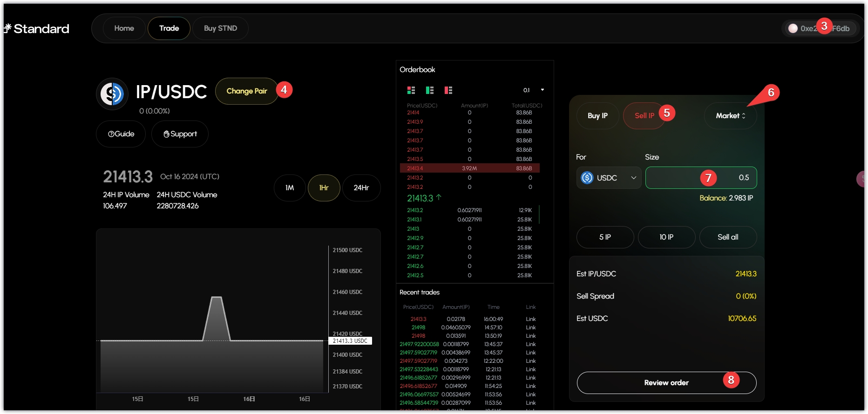The height and width of the screenshot is (414, 868).
Task: Click the Change Pair button
Action: [246, 91]
